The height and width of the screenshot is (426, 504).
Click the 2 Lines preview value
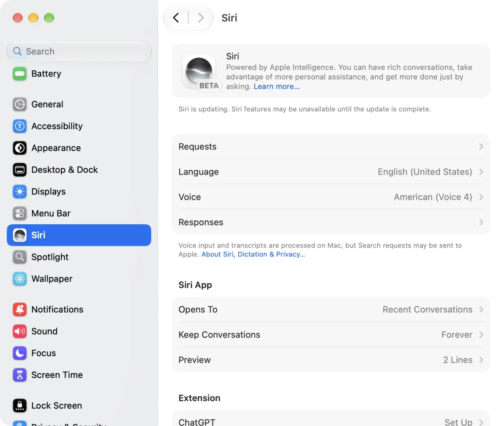click(458, 360)
